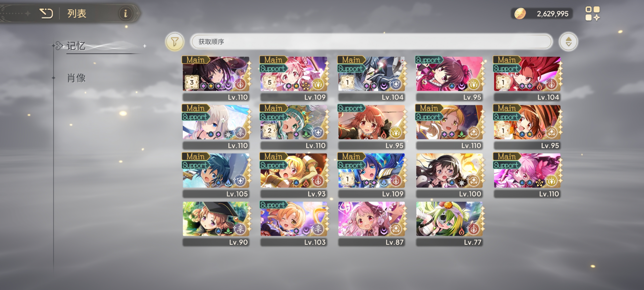The width and height of the screenshot is (644, 290).
Task: Open the info icon beside 列表
Action: pyautogui.click(x=125, y=13)
